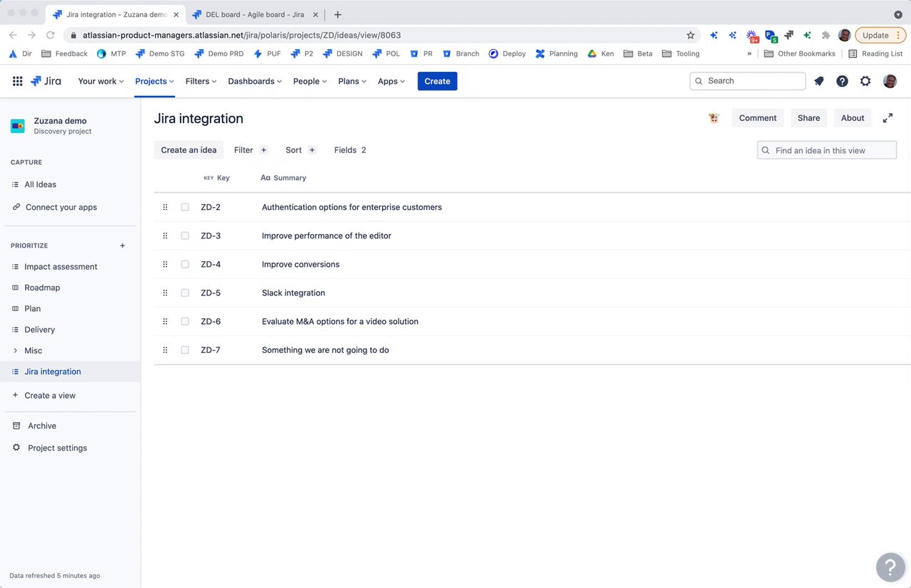Click the floating help button at the bottom right
The image size is (911, 588).
click(890, 567)
